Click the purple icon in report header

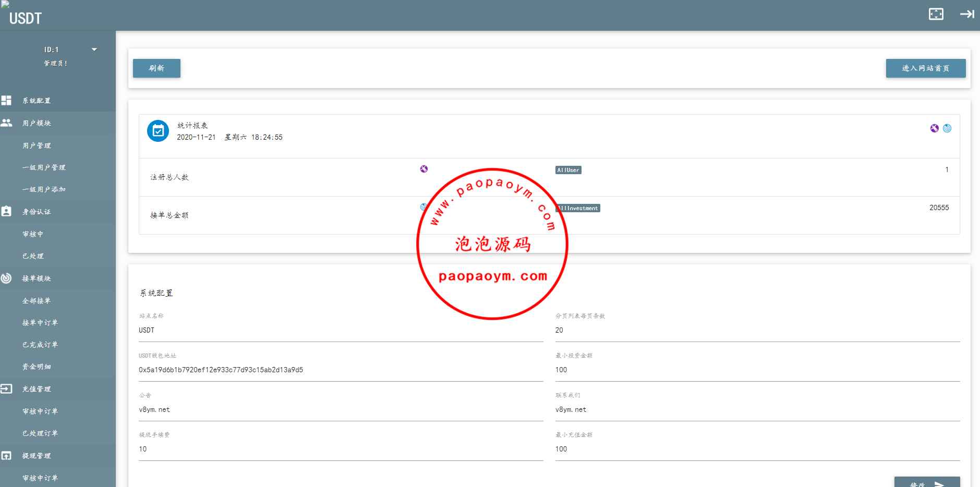tap(934, 128)
